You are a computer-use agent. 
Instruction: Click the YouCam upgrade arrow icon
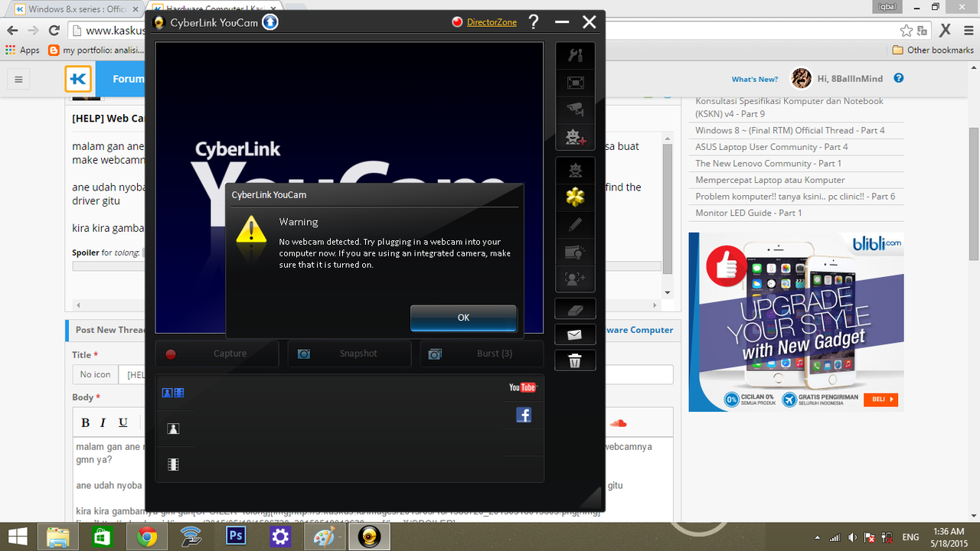pos(270,22)
